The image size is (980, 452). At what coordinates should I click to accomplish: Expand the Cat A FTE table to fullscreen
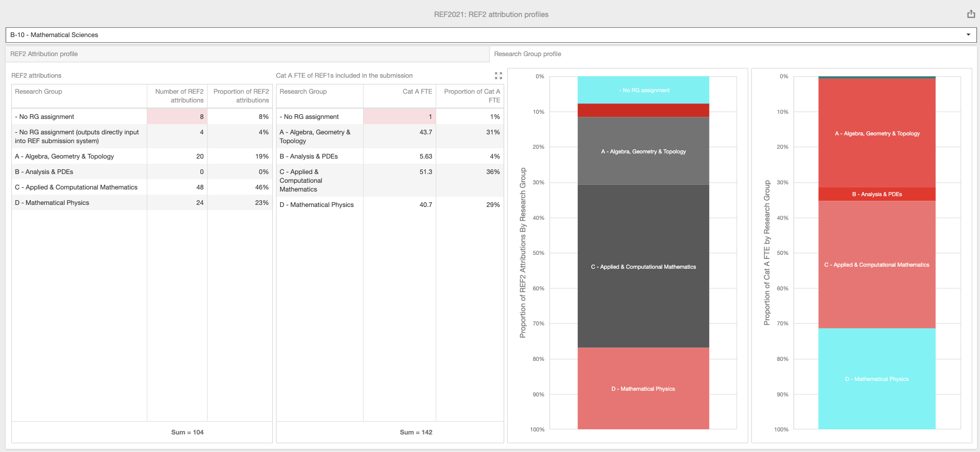(x=498, y=76)
